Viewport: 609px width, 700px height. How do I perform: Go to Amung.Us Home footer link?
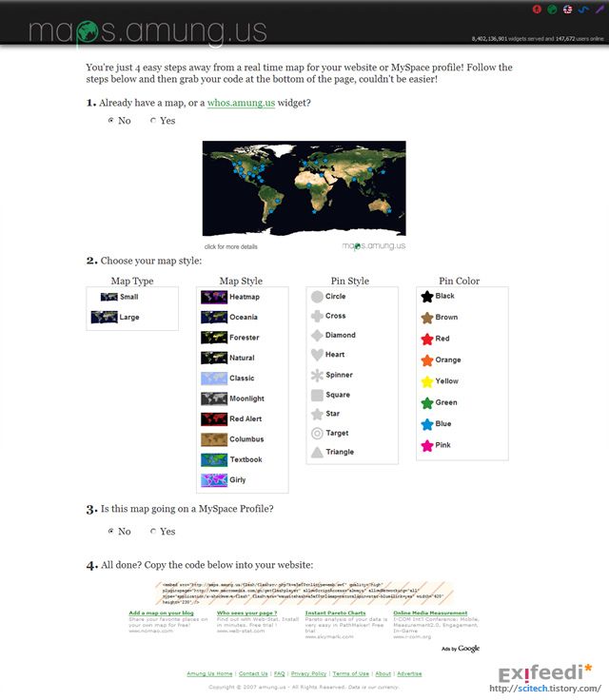[x=209, y=673]
